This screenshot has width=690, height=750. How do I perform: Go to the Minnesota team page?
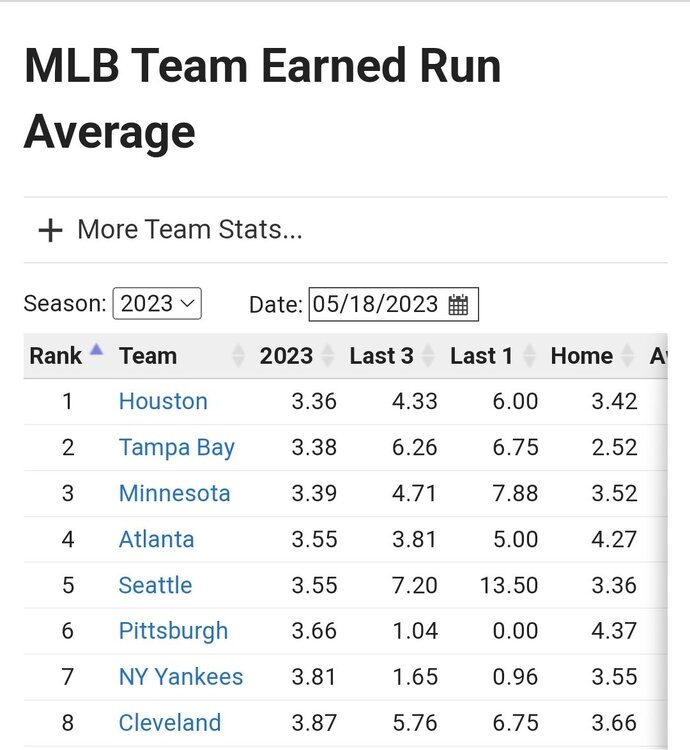174,494
